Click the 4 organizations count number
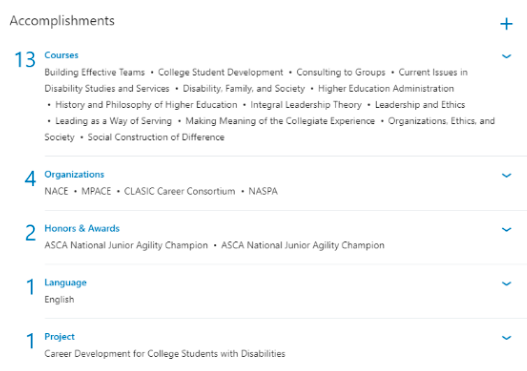This screenshot has height=371, width=527. pos(30,179)
